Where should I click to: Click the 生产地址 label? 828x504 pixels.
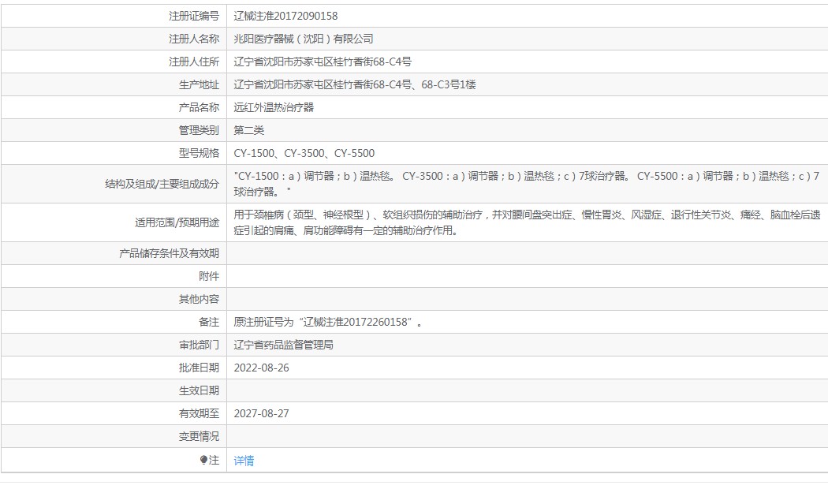tap(199, 84)
